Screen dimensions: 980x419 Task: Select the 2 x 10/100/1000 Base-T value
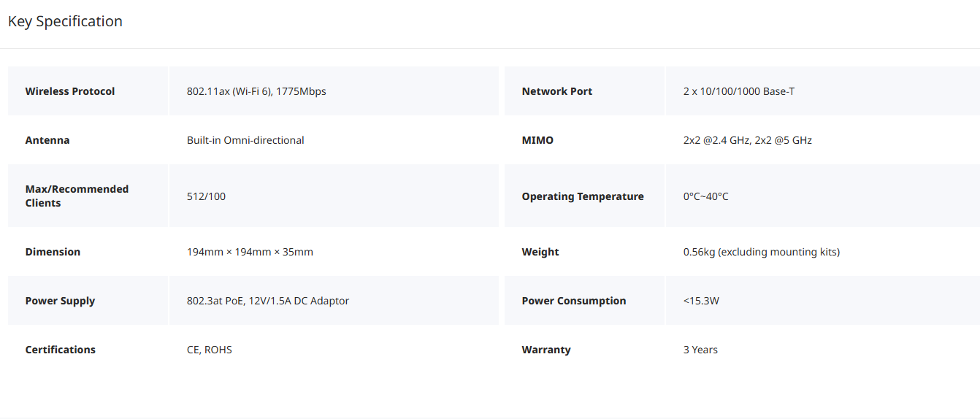click(738, 91)
